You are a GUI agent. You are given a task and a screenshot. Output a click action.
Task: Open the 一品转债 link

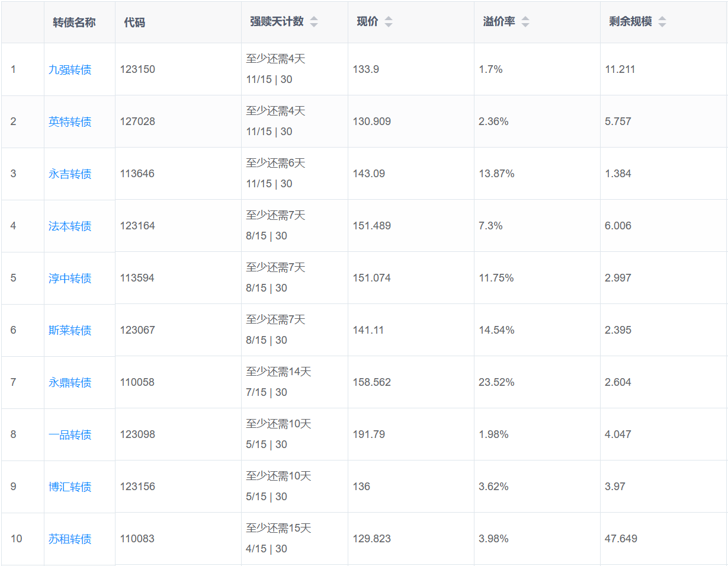(x=70, y=435)
